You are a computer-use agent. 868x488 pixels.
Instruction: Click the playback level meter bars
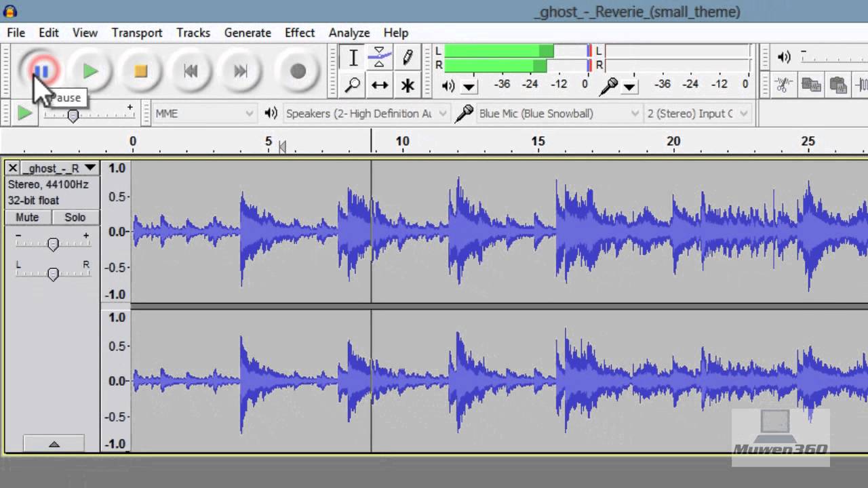click(x=516, y=58)
